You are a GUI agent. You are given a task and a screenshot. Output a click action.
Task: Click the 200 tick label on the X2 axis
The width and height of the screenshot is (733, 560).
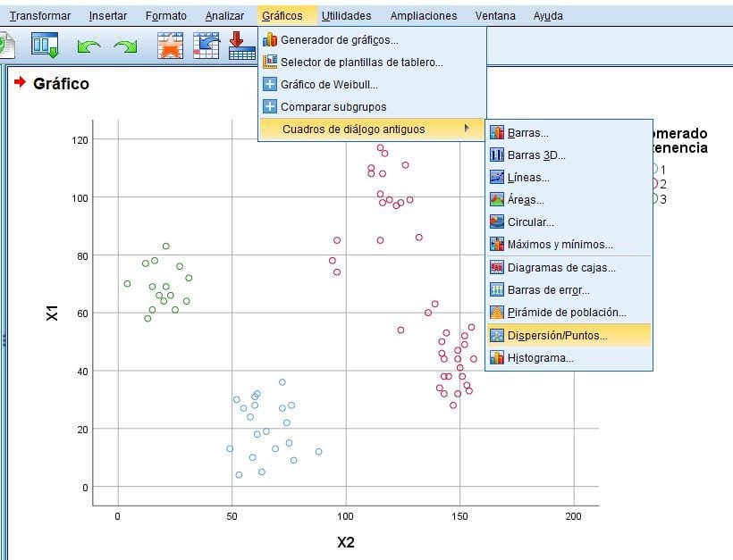pos(573,516)
